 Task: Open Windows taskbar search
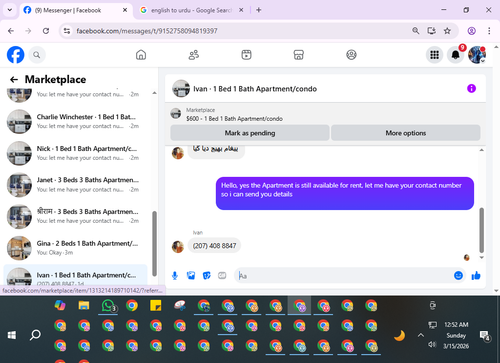pos(35,335)
